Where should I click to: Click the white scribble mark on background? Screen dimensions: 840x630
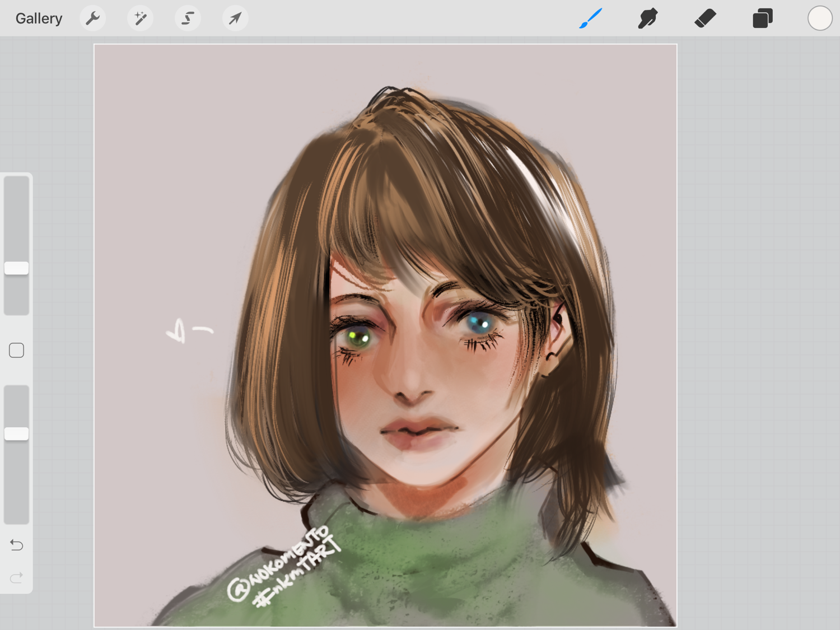(x=188, y=331)
